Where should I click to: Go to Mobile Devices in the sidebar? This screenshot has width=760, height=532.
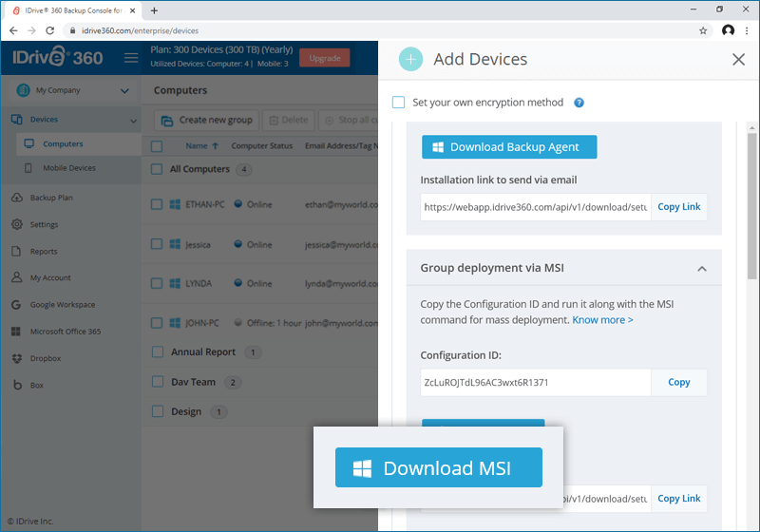(x=68, y=168)
